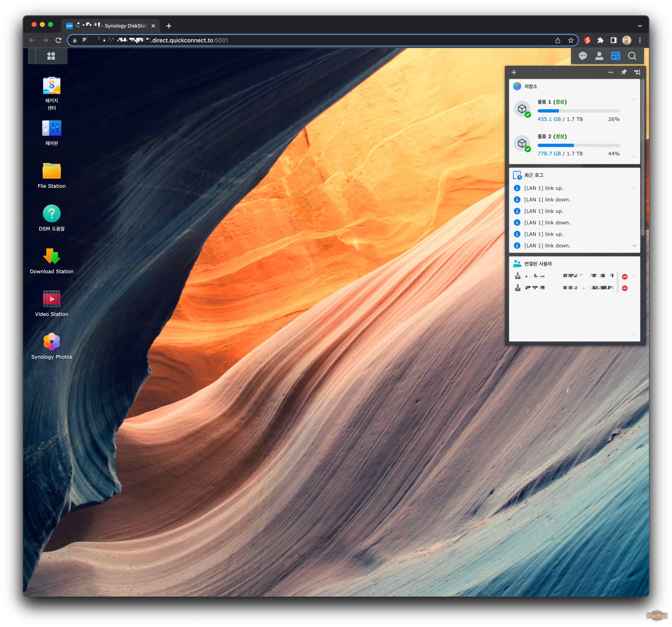Toggle the Chrome side panel icon
Screen dimensions: 672x627
(x=614, y=40)
